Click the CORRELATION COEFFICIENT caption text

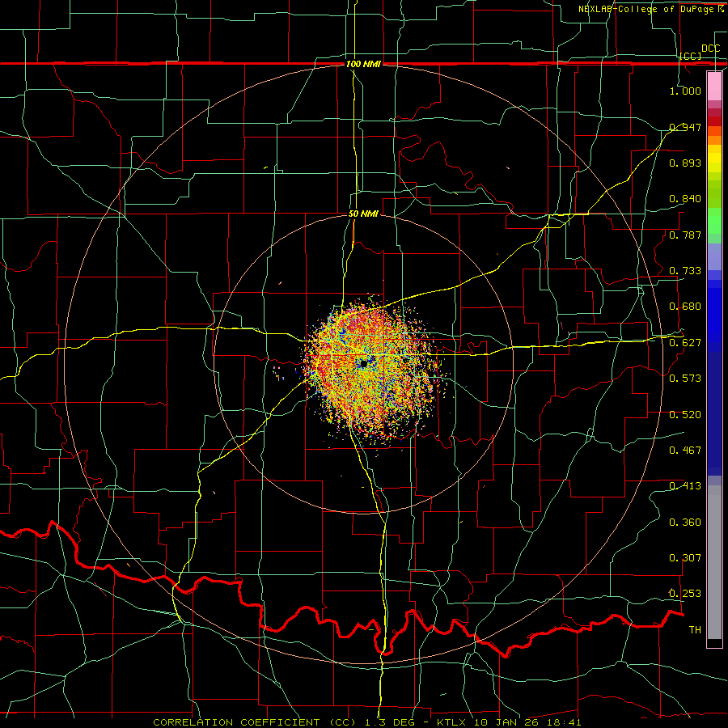(x=236, y=722)
